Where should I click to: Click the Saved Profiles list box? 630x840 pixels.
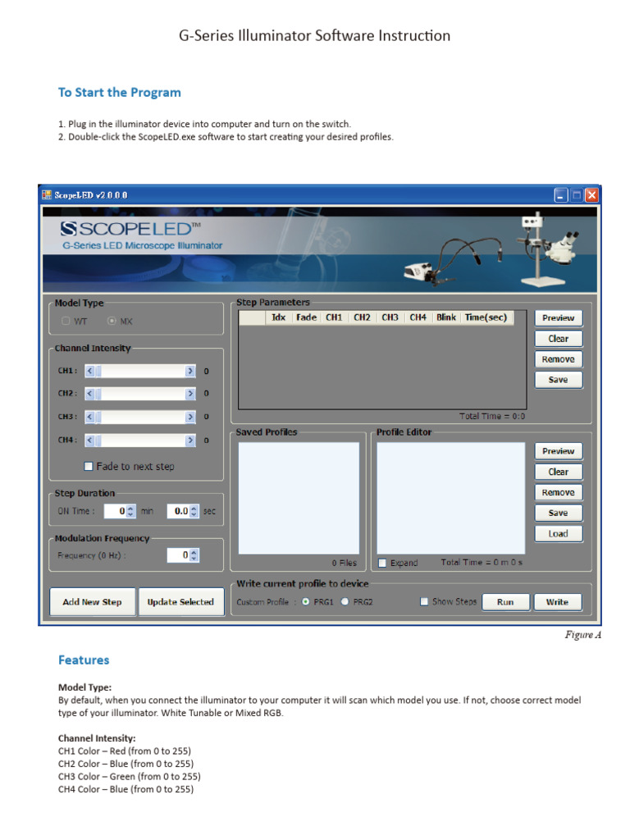299,498
